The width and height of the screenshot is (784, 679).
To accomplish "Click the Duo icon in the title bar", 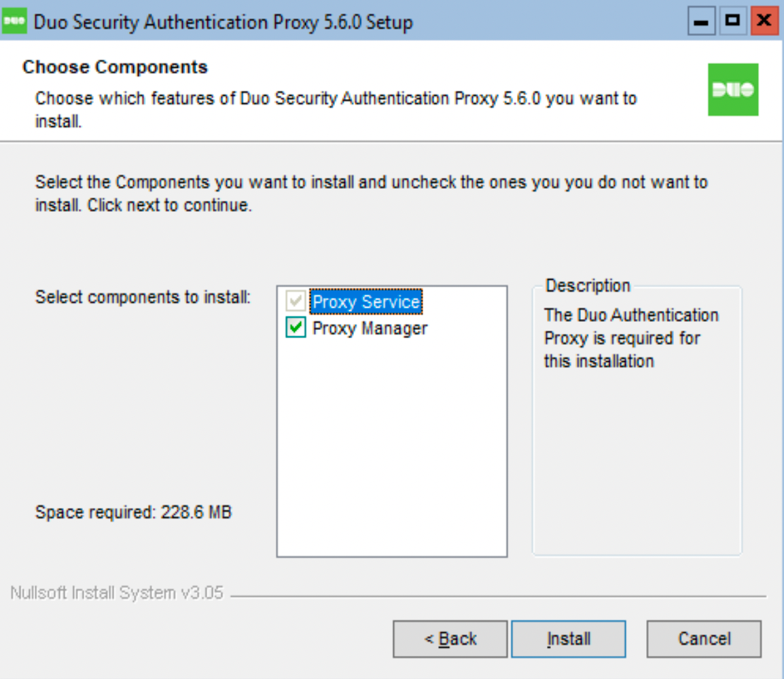I will point(14,20).
